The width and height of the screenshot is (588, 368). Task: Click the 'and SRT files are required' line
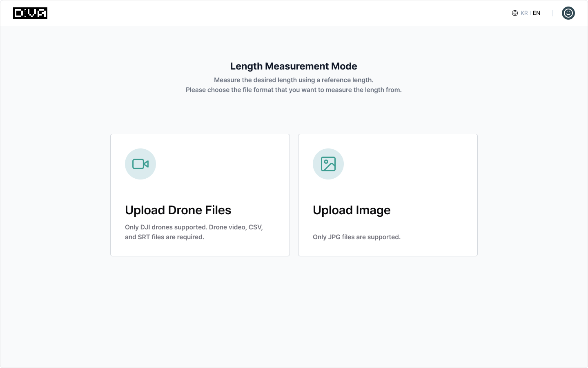coord(164,237)
